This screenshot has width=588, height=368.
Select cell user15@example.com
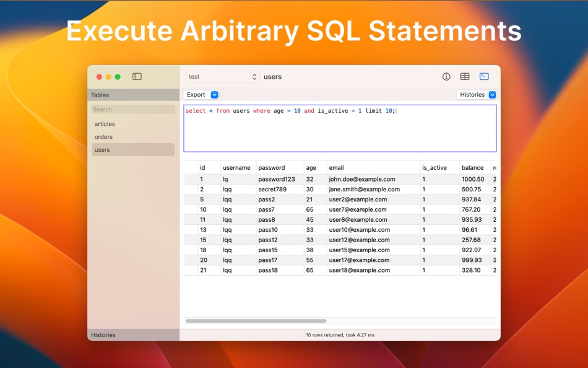click(359, 250)
